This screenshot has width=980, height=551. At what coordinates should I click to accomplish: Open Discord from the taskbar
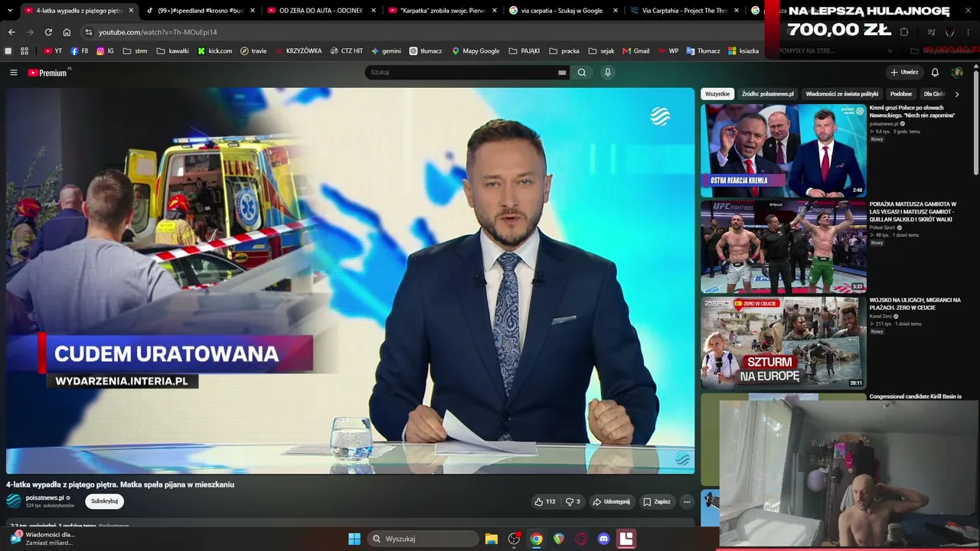pos(603,539)
